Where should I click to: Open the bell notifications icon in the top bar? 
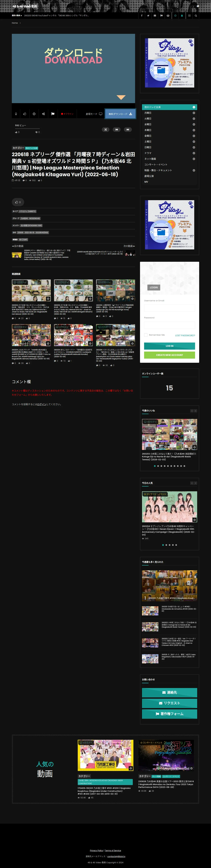[182, 15]
